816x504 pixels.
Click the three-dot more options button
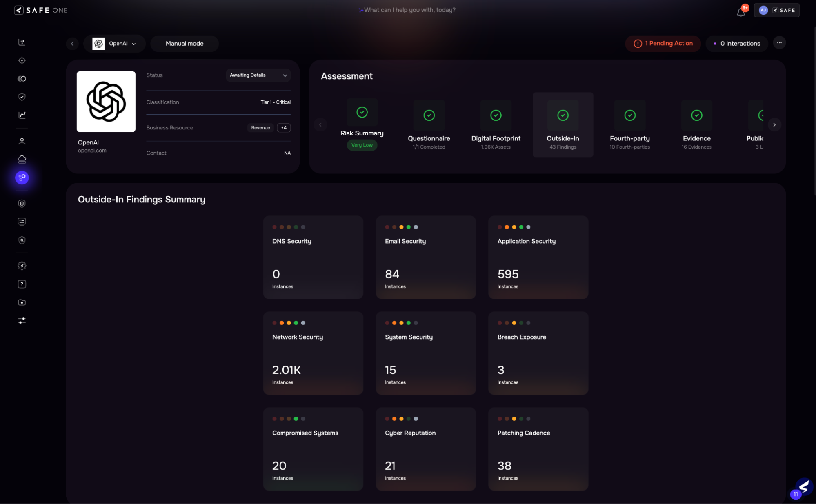pyautogui.click(x=779, y=43)
